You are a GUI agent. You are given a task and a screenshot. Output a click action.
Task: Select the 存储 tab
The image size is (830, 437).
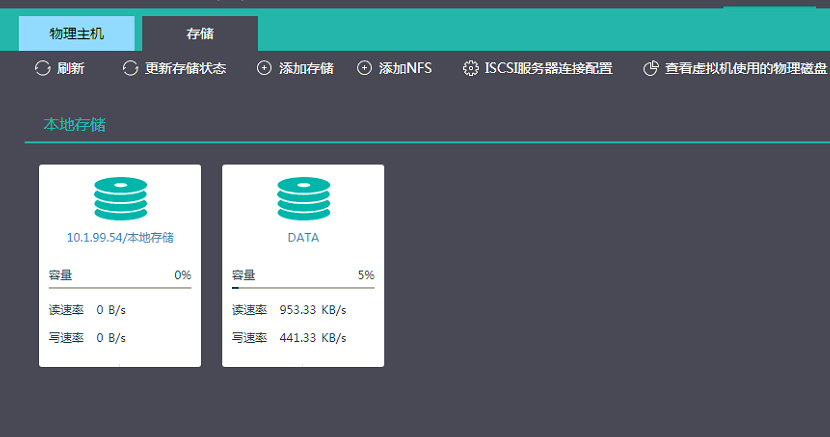pyautogui.click(x=200, y=34)
